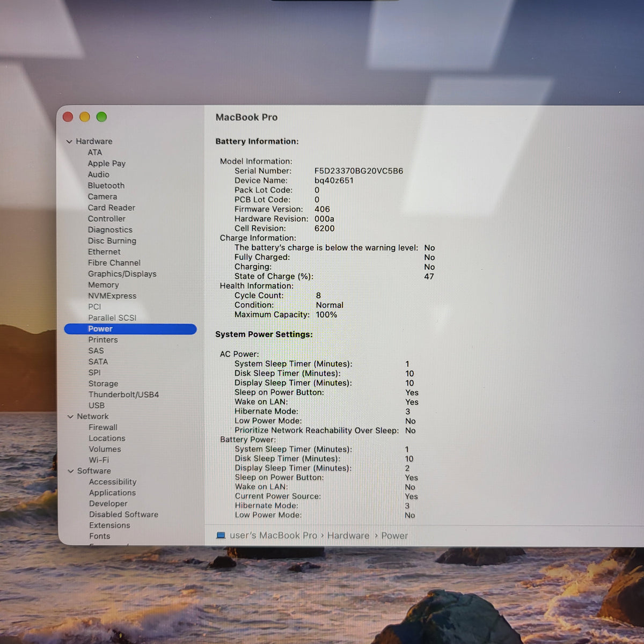Collapse the Network section chevron
Image resolution: width=644 pixels, height=644 pixels.
coord(70,416)
